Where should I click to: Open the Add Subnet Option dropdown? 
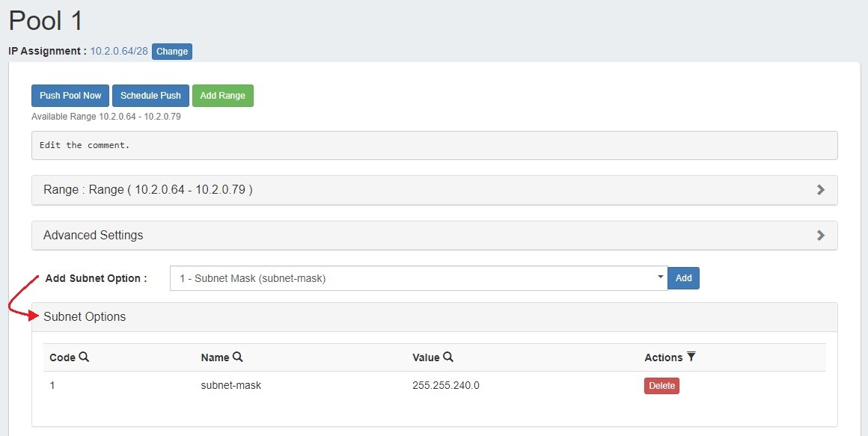(418, 278)
